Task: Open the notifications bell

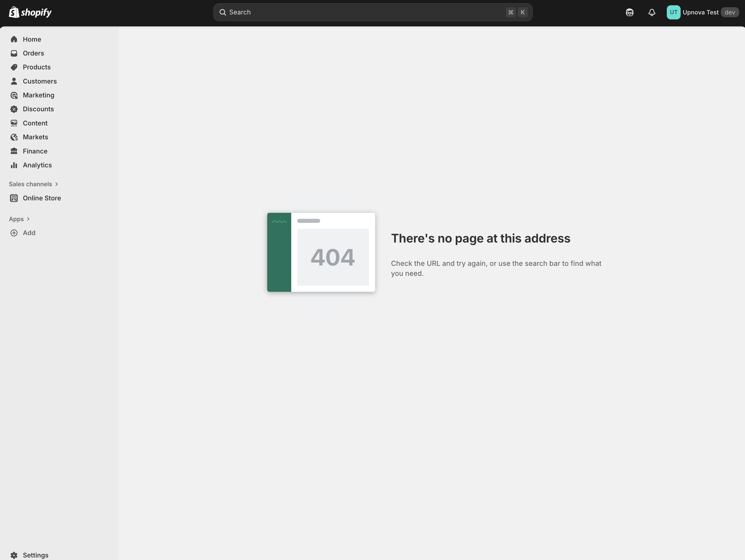Action: (x=652, y=12)
